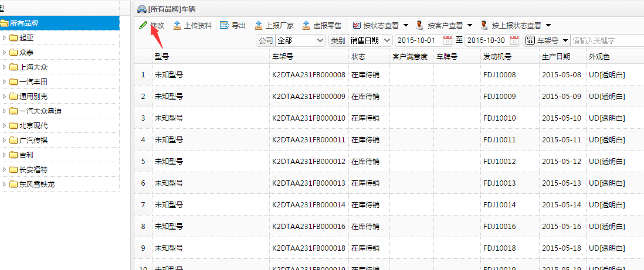Expand the 一汽丰田 brand tree node
This screenshot has height=270, width=644.
(x=5, y=82)
